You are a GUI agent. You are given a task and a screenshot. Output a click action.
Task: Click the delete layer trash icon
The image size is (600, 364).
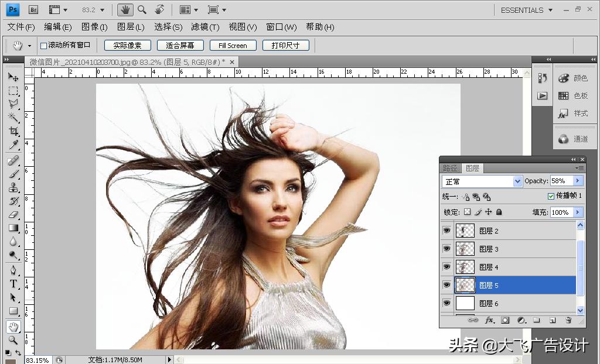pos(568,320)
